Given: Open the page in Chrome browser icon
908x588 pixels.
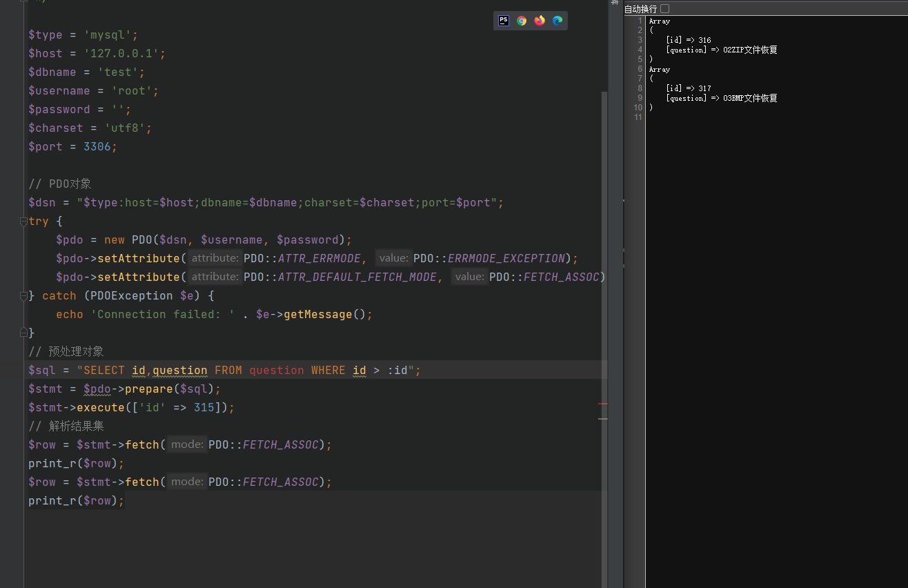Looking at the screenshot, I should coord(522,21).
